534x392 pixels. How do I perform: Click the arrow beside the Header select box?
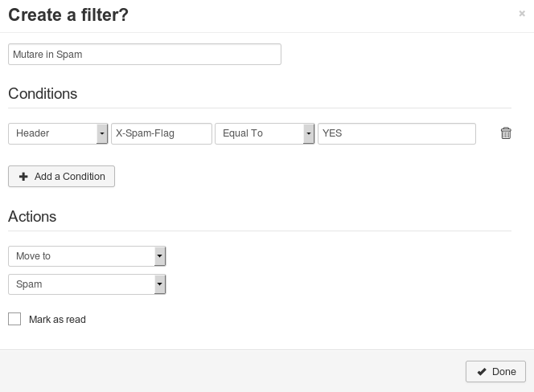[102, 133]
